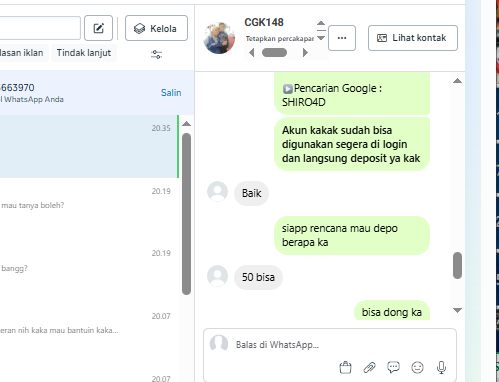Click the up arrow beside CGK148 header

point(321,23)
